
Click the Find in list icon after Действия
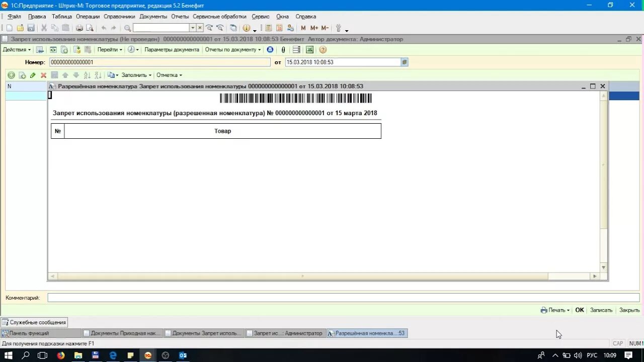(40, 50)
